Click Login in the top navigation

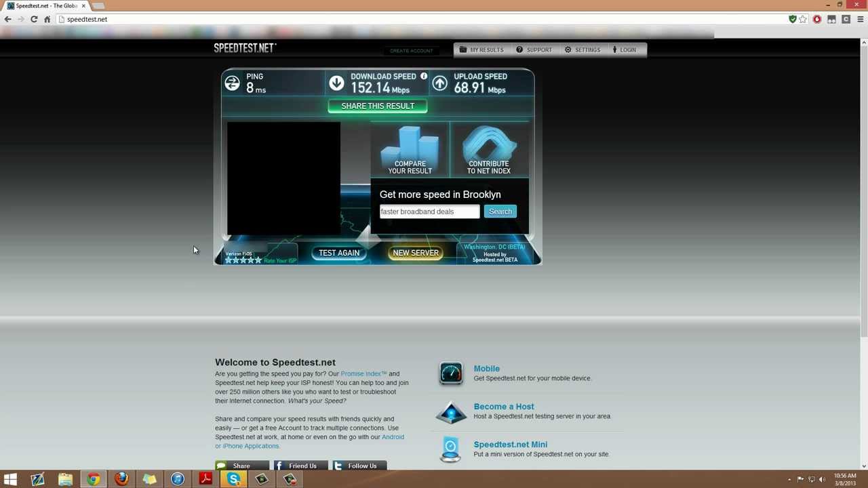(624, 49)
